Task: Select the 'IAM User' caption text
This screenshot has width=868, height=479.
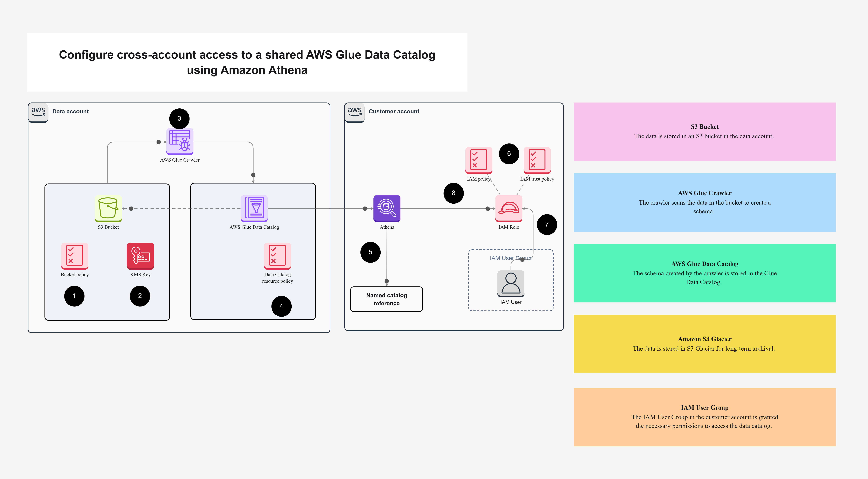Action: pos(511,302)
